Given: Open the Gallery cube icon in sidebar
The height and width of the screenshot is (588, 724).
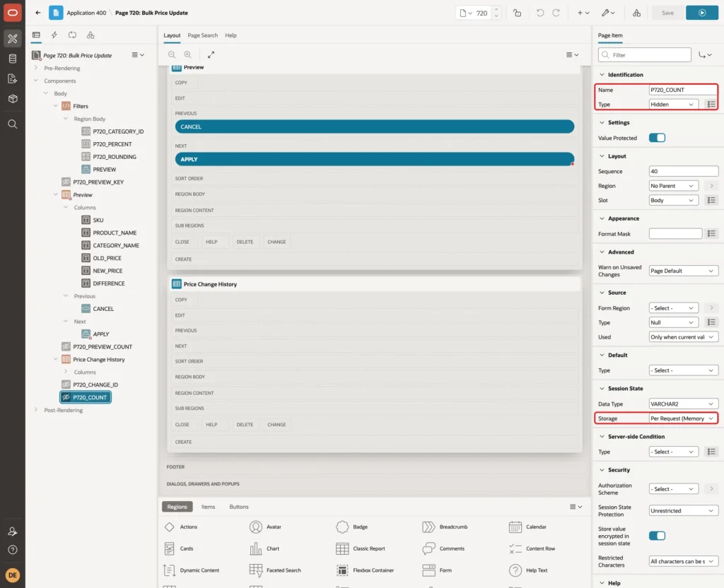Looking at the screenshot, I should pos(13,99).
